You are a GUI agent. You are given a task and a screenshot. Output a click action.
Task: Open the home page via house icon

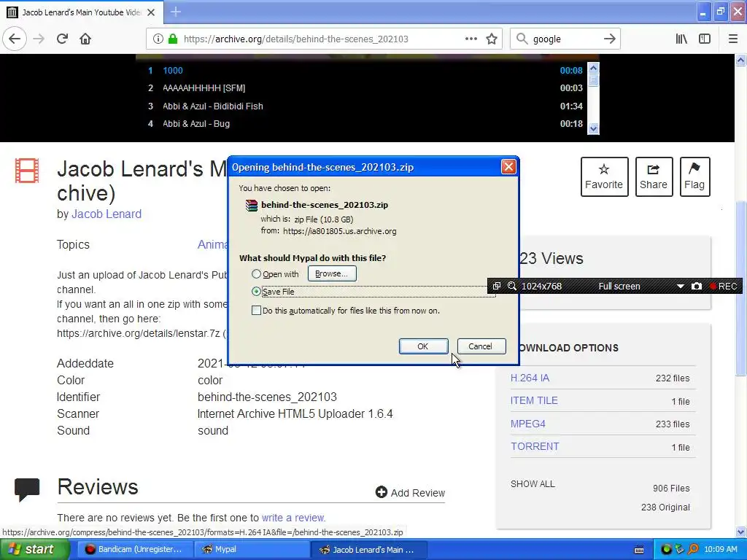(x=85, y=39)
